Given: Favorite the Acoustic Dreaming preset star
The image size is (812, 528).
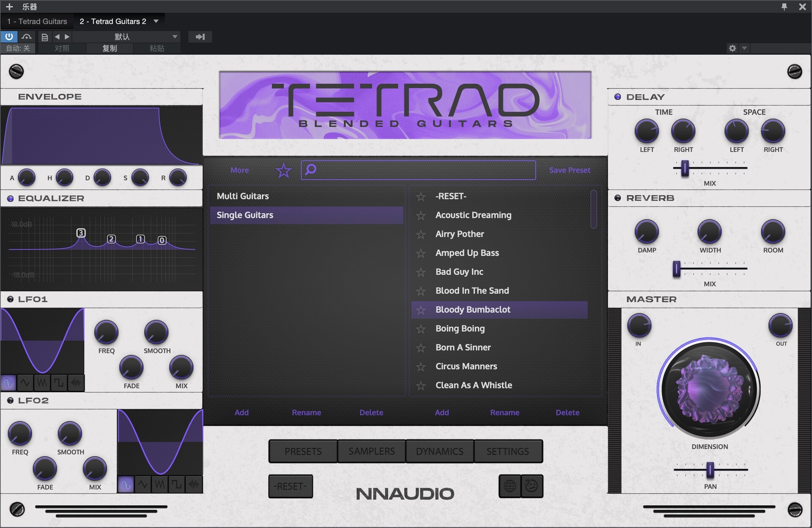Looking at the screenshot, I should (x=421, y=216).
